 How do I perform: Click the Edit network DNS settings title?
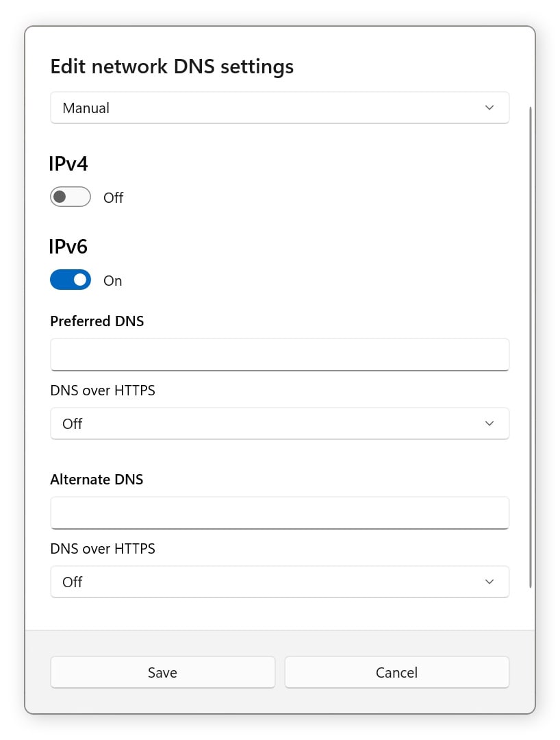pos(171,66)
